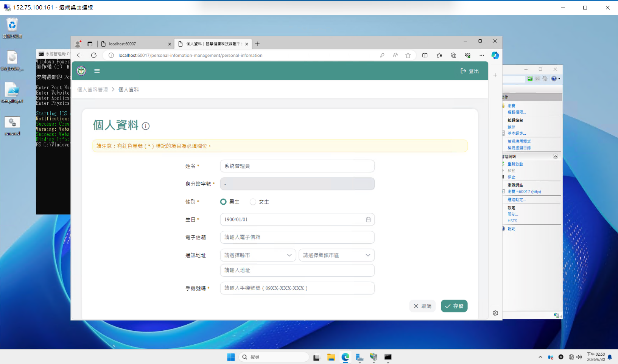Open the Windows Start menu
This screenshot has width=618, height=364.
(231, 357)
